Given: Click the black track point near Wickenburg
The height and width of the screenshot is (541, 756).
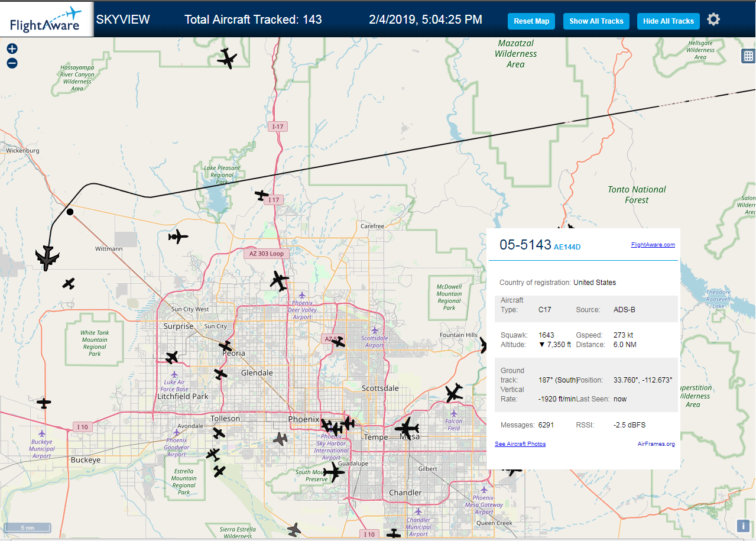Looking at the screenshot, I should coord(70,212).
